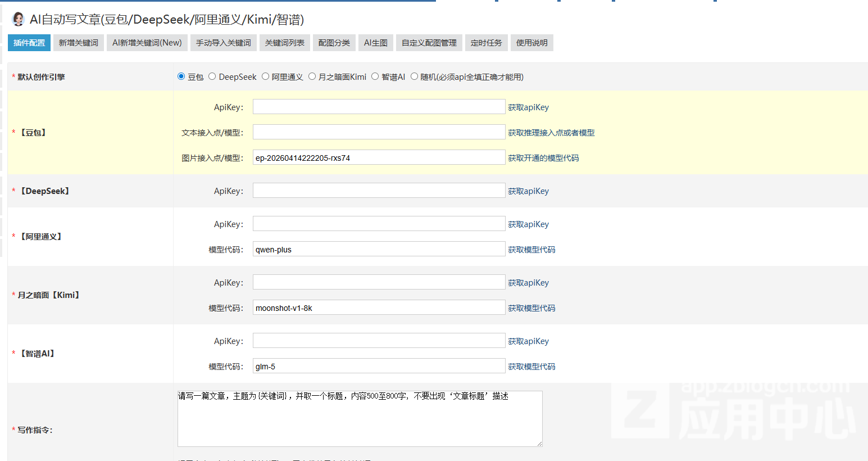
Task: Open the AI新增关键词(New) tab
Action: pyautogui.click(x=147, y=43)
